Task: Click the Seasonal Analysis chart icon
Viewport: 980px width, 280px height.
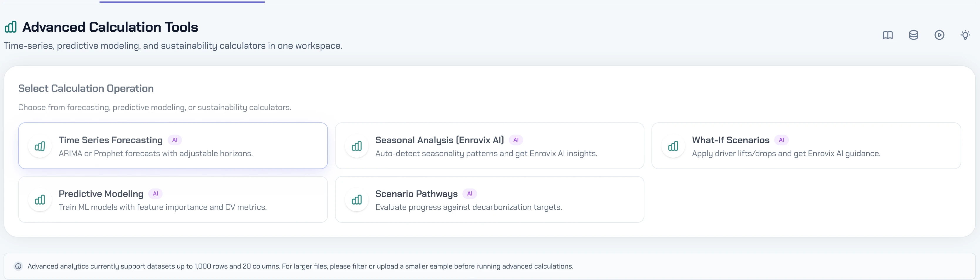Action: pos(356,146)
